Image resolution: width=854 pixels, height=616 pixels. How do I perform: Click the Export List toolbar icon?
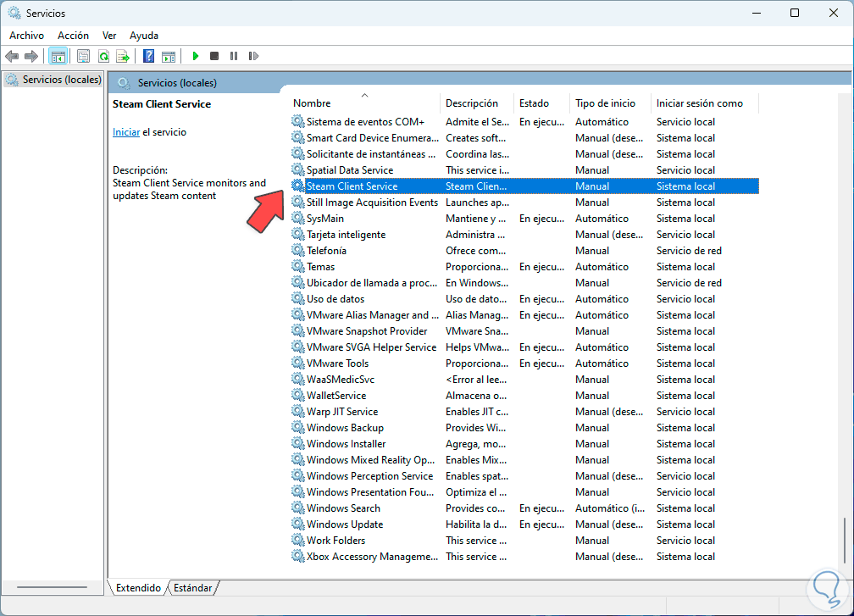tap(123, 56)
